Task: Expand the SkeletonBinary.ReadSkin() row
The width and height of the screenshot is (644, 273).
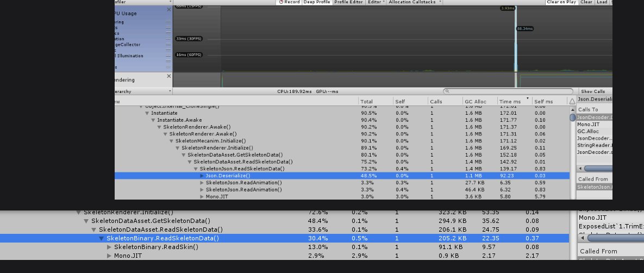Action: coord(109,247)
